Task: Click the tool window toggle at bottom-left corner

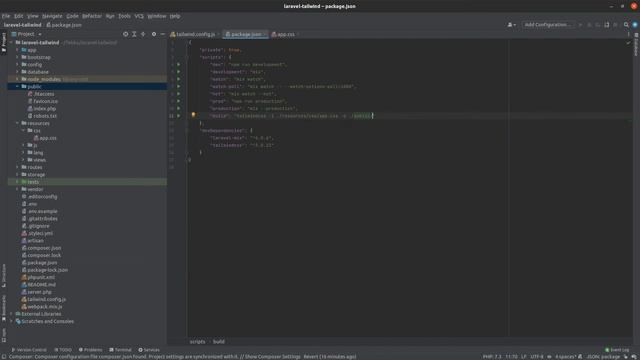Action: point(3,357)
